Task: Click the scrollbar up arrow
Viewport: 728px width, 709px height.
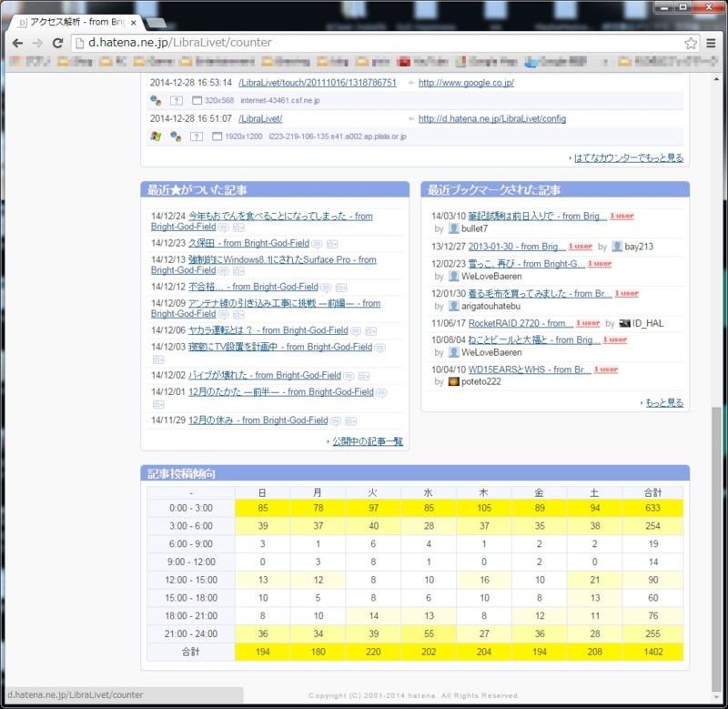Action: (717, 80)
